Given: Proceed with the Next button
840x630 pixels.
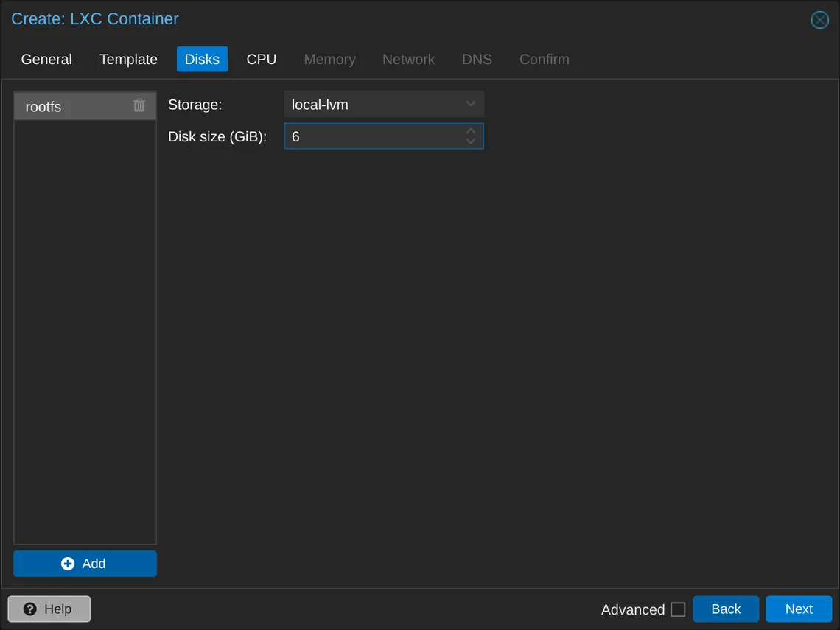Looking at the screenshot, I should (799, 609).
